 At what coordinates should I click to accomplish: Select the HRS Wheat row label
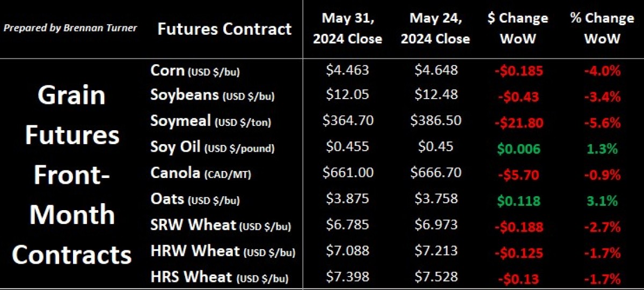click(x=220, y=277)
